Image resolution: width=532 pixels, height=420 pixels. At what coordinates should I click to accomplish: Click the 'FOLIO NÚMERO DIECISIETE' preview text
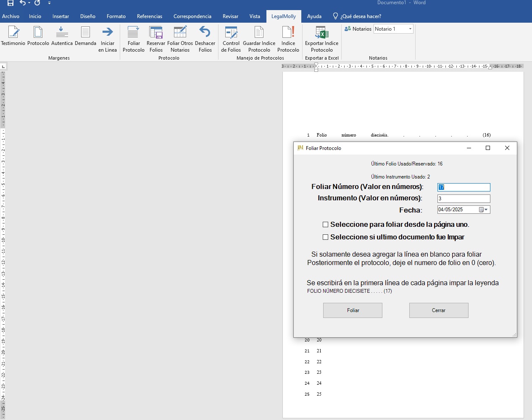(349, 291)
